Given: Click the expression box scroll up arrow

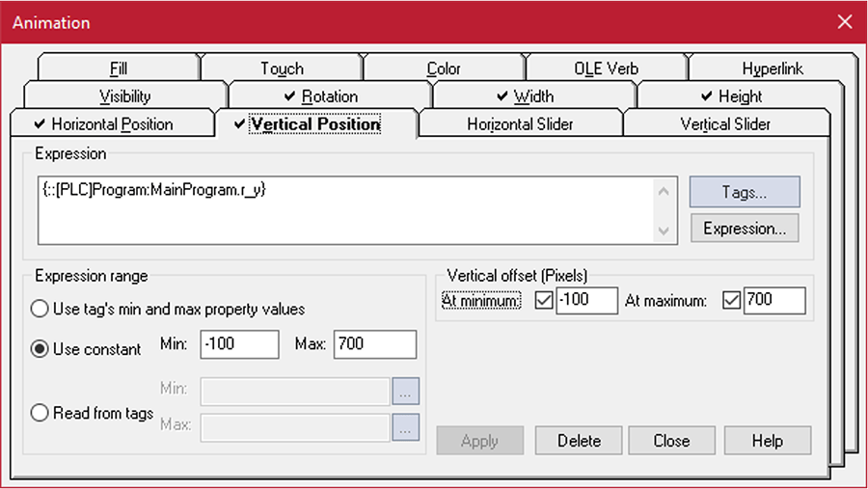Looking at the screenshot, I should pyautogui.click(x=664, y=192).
